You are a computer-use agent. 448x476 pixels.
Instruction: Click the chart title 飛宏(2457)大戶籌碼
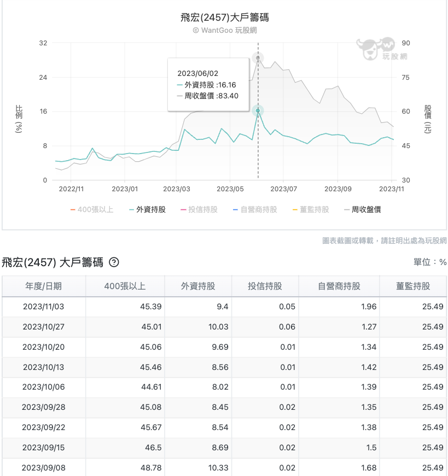[224, 17]
